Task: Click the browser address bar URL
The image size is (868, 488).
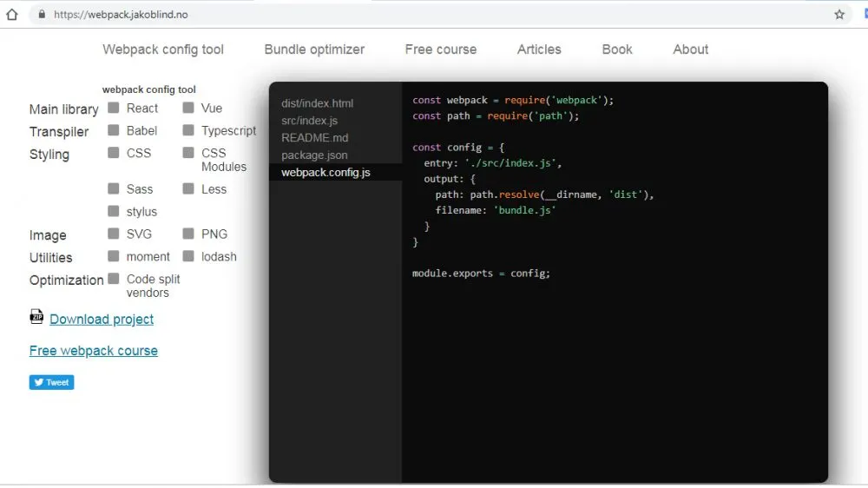Action: pyautogui.click(x=122, y=15)
